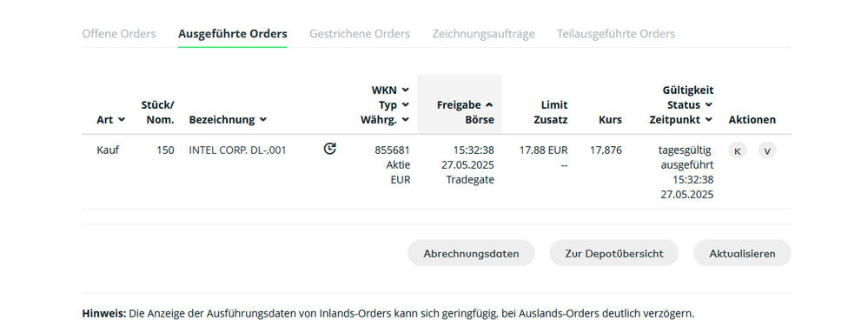Open the Zeichnungsaufträge tab
This screenshot has width=868, height=320.
483,34
